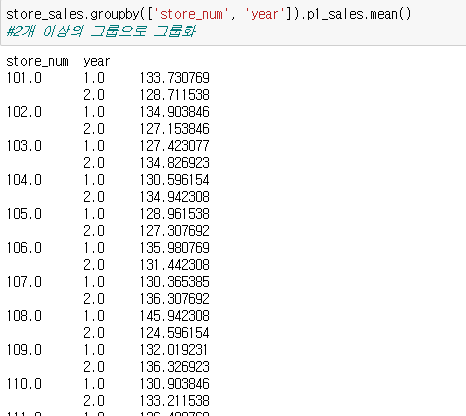The height and width of the screenshot is (416, 466).
Task: Click year 1.0 in the 110.0 row
Action: point(94,384)
